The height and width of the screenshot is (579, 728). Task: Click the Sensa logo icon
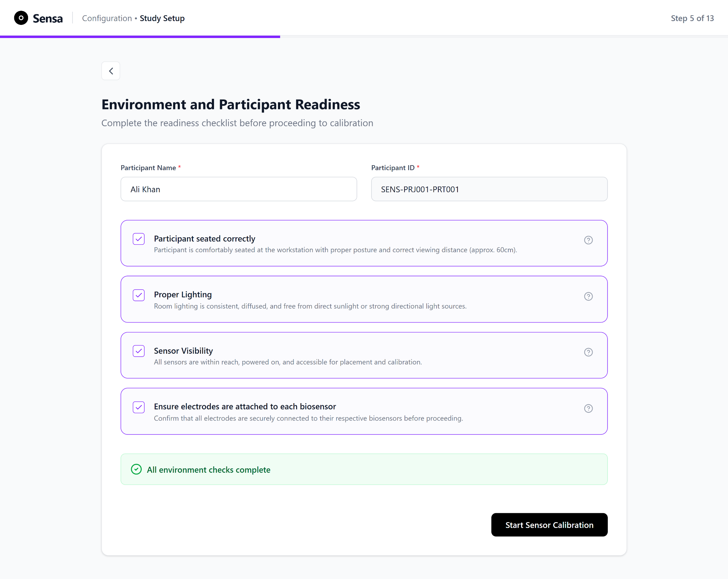point(21,18)
